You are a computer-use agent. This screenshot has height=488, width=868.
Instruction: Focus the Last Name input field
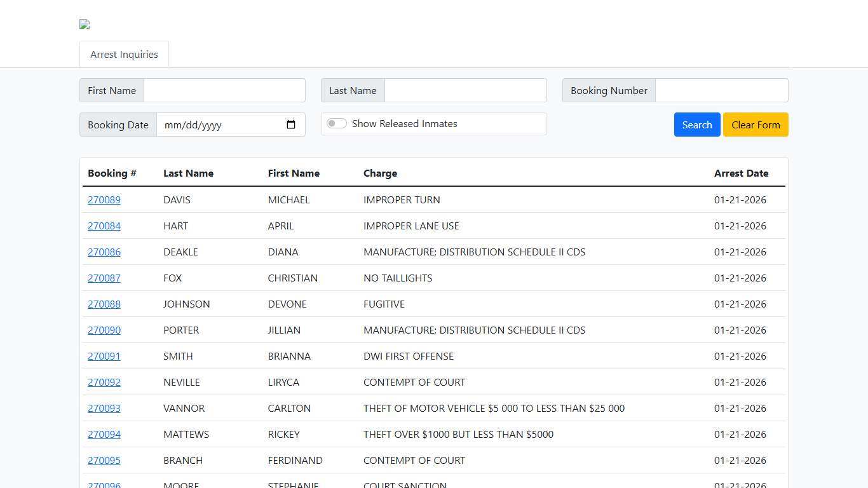click(x=465, y=90)
